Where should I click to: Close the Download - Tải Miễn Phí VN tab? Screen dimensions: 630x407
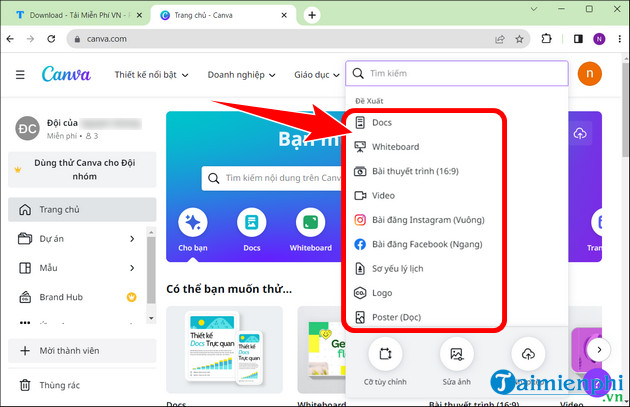click(x=139, y=15)
